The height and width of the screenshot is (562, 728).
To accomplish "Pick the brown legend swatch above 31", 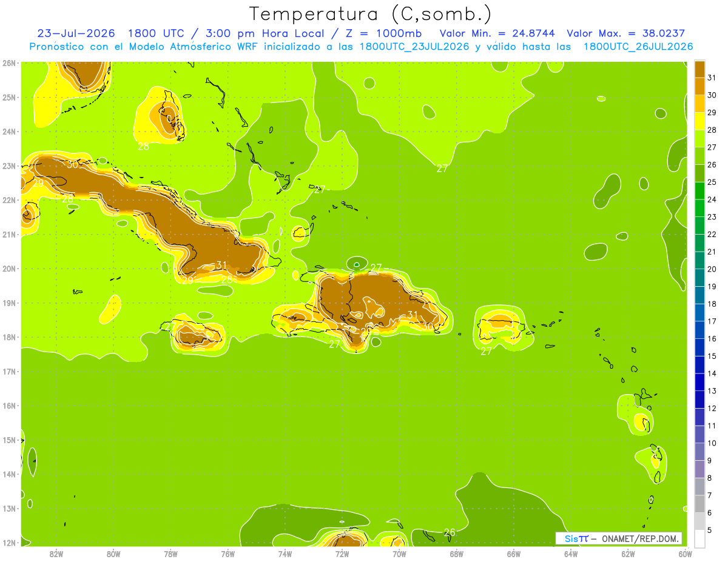I will [x=699, y=69].
